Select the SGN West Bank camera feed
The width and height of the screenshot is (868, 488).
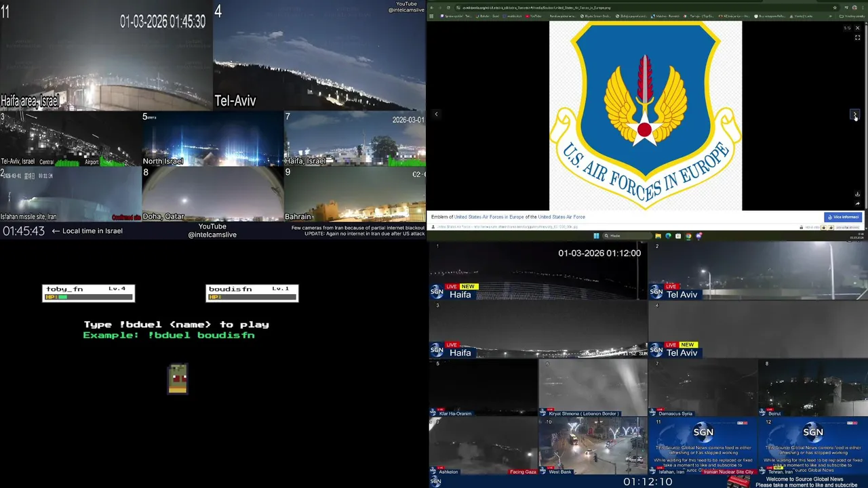coord(593,446)
